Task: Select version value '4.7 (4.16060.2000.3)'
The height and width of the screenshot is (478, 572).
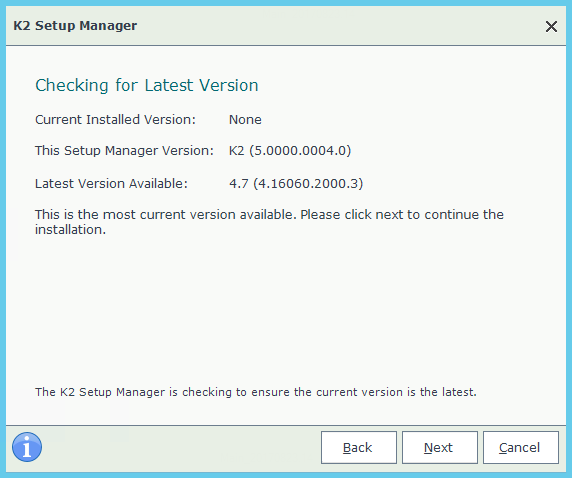Action: click(296, 184)
